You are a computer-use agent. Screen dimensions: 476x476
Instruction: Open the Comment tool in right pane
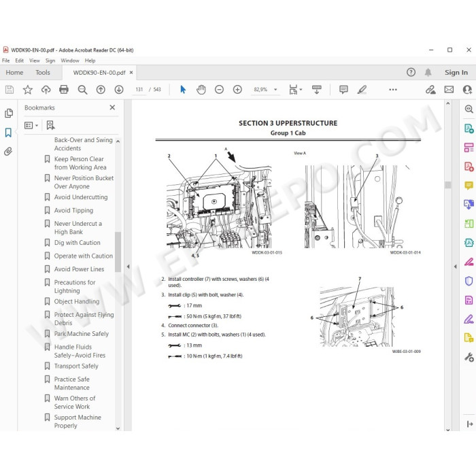click(469, 185)
